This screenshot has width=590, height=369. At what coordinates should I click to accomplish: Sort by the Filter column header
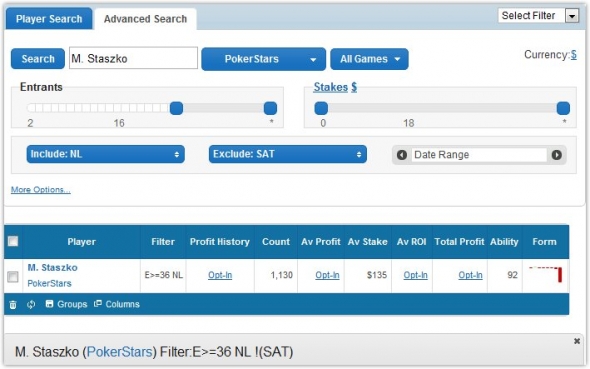163,242
